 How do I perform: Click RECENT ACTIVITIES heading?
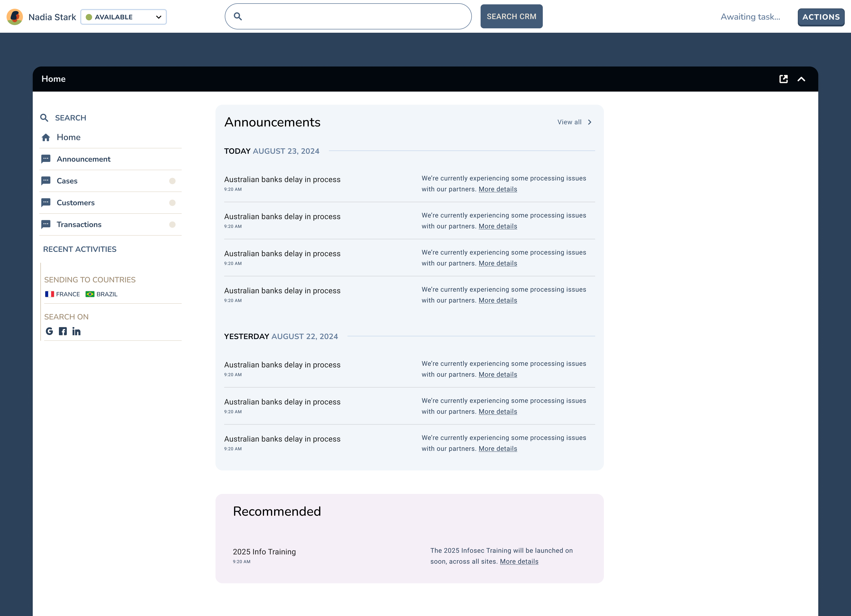click(x=80, y=249)
